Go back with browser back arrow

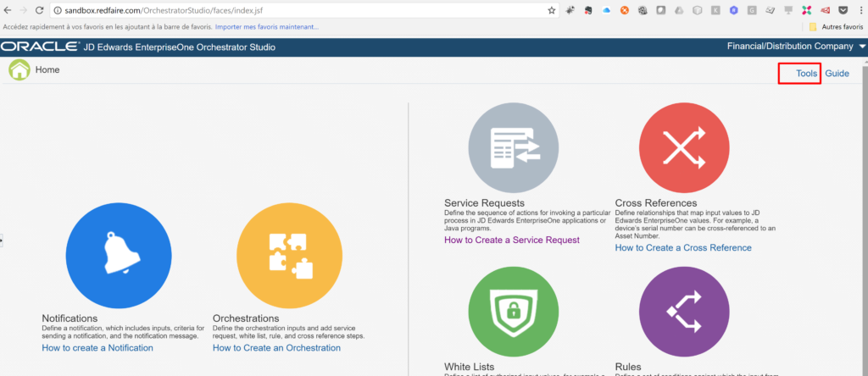coord(8,10)
